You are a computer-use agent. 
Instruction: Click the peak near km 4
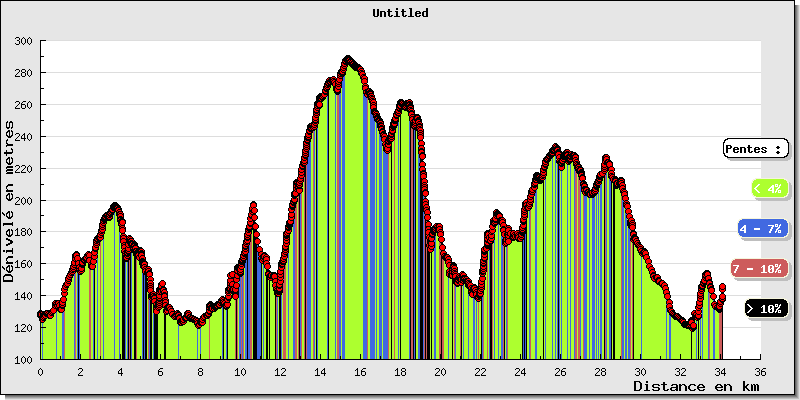click(x=115, y=207)
